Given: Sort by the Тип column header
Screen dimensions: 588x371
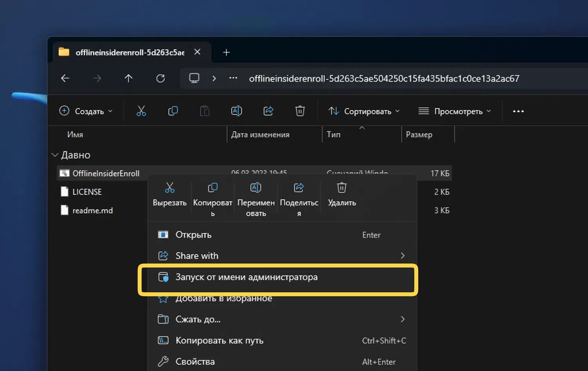Looking at the screenshot, I should point(334,134).
